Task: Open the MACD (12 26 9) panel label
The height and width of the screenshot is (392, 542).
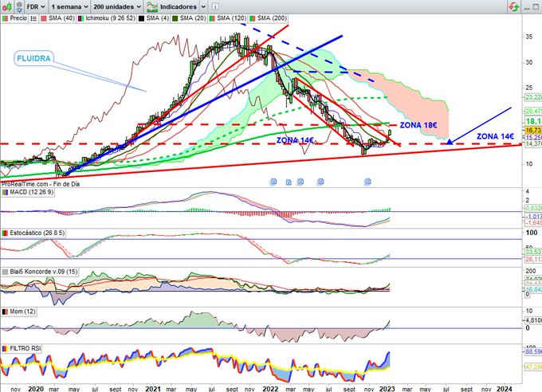Action: 28,192
